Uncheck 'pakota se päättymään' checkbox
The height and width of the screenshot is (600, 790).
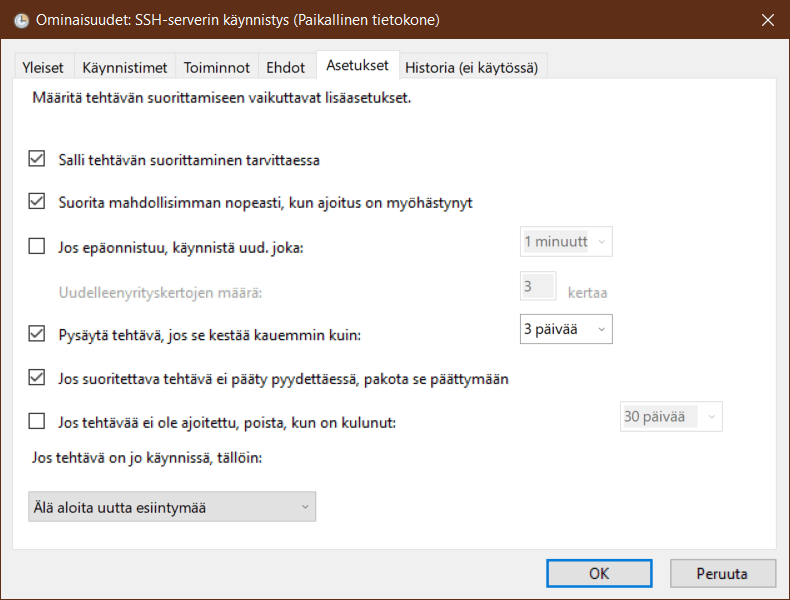tap(38, 378)
